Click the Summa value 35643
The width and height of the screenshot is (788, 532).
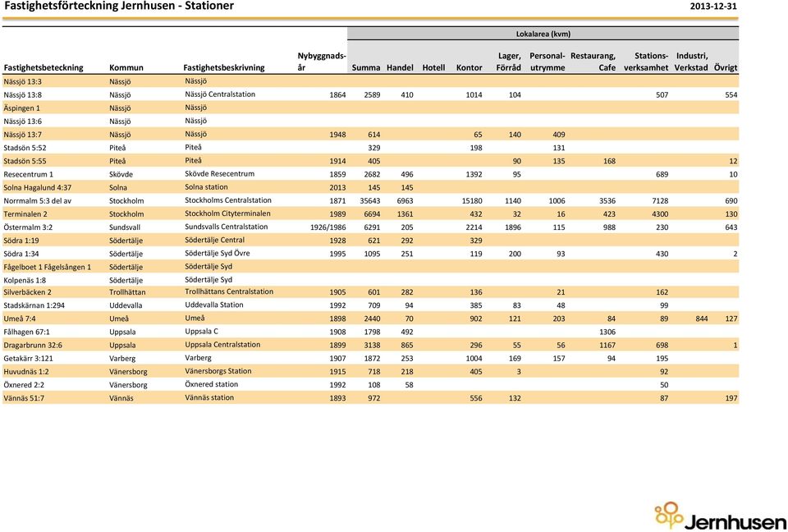point(370,200)
